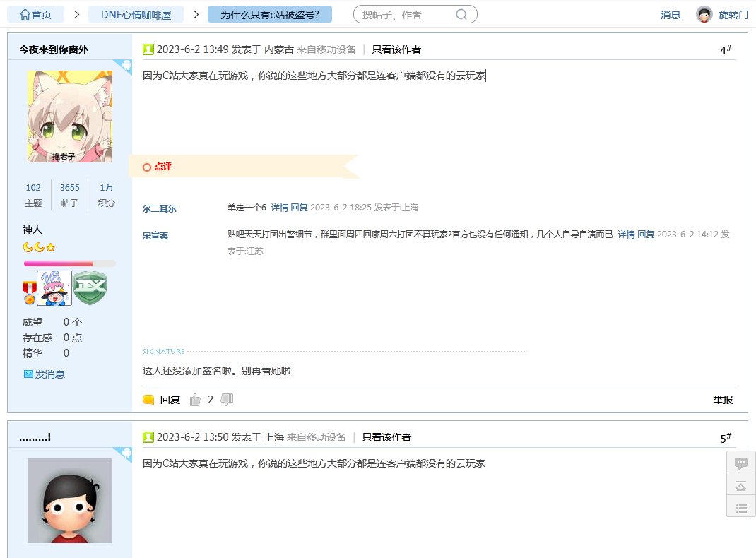The image size is (756, 558).
Task: View the default cartoon avatar on floor 5
Action: [x=70, y=501]
